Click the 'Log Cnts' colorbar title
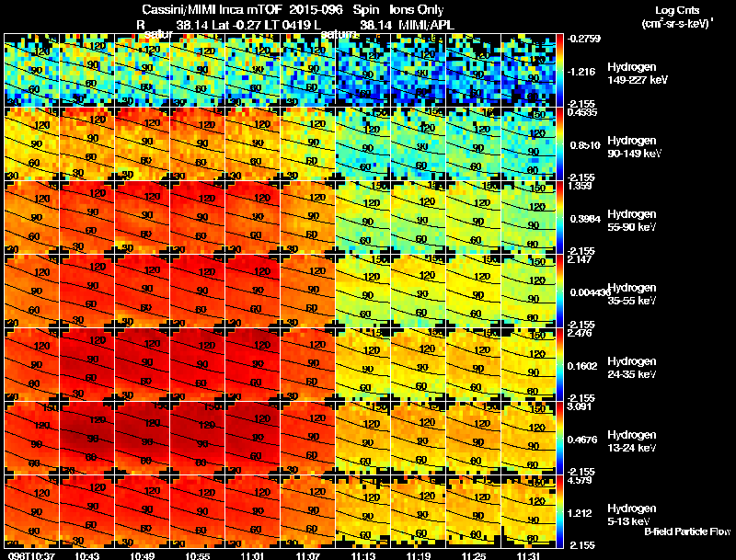Screen dimensions: 736x560 (677, 10)
